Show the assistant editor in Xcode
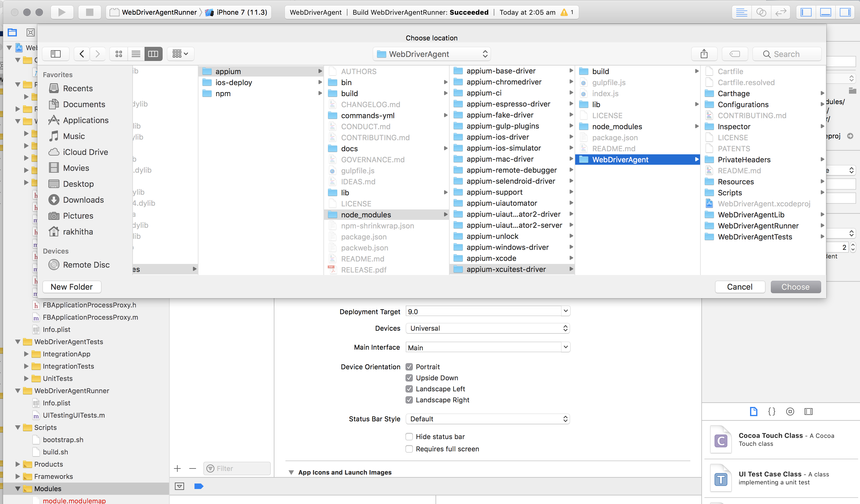The height and width of the screenshot is (504, 860). pos(761,12)
